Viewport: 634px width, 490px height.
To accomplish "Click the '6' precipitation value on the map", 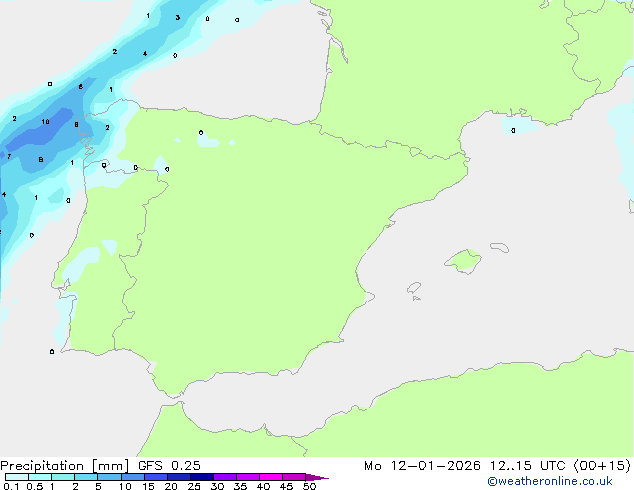I will (x=81, y=87).
